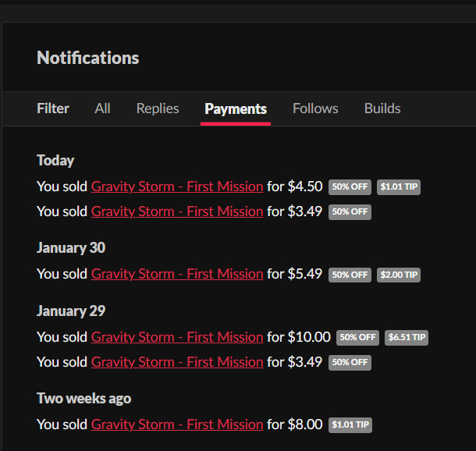
Task: Switch to the Builds tab
Action: point(382,108)
